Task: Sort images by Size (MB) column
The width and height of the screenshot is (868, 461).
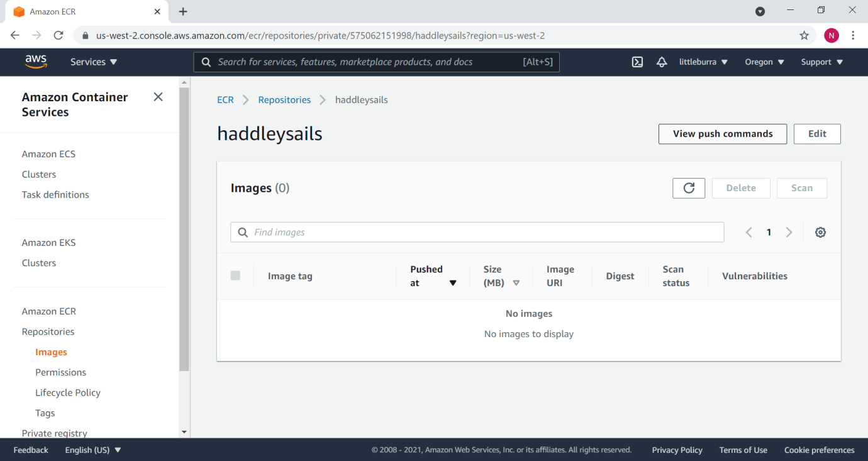Action: point(501,276)
